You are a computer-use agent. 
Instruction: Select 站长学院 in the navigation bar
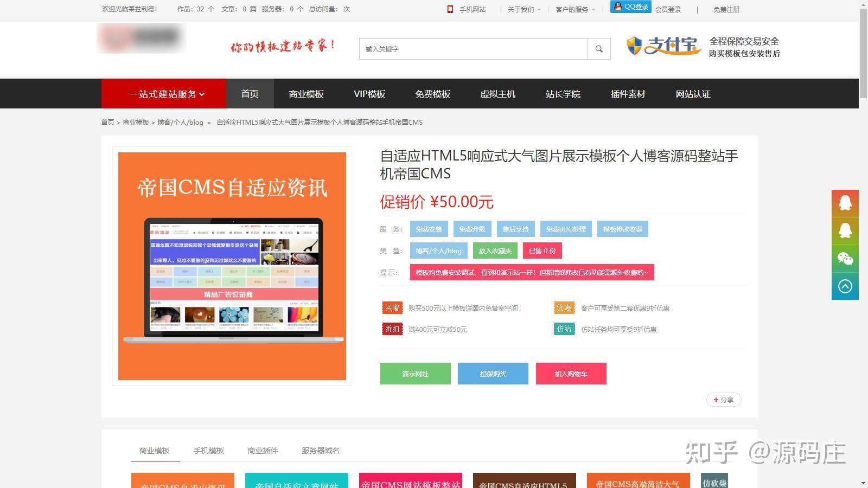tap(563, 93)
